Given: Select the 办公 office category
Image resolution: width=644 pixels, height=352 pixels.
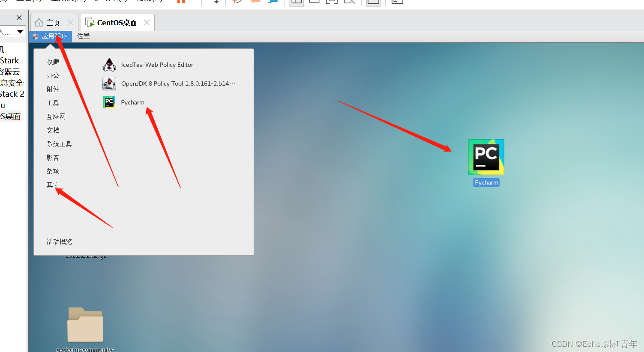Looking at the screenshot, I should [53, 75].
